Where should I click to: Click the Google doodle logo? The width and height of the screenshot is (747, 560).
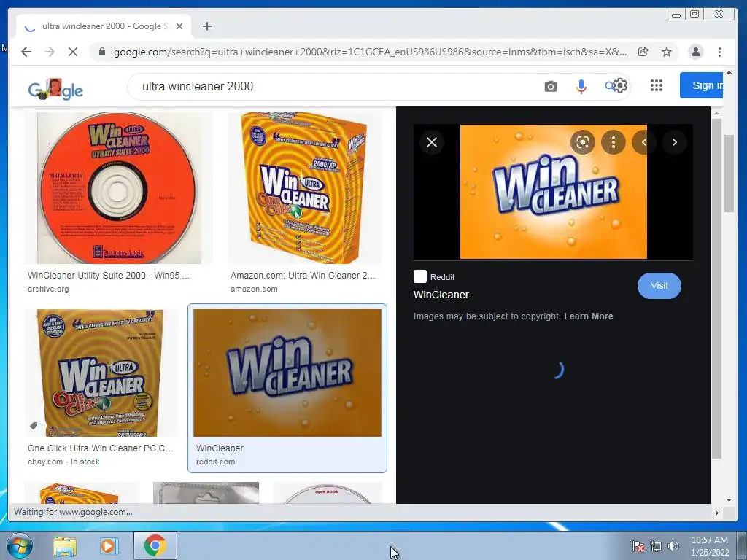[55, 88]
